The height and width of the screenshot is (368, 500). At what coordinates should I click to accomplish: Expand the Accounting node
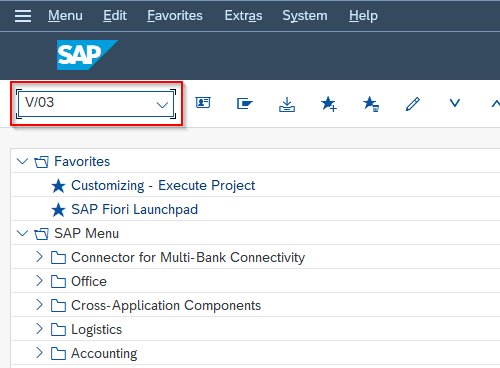(x=39, y=353)
